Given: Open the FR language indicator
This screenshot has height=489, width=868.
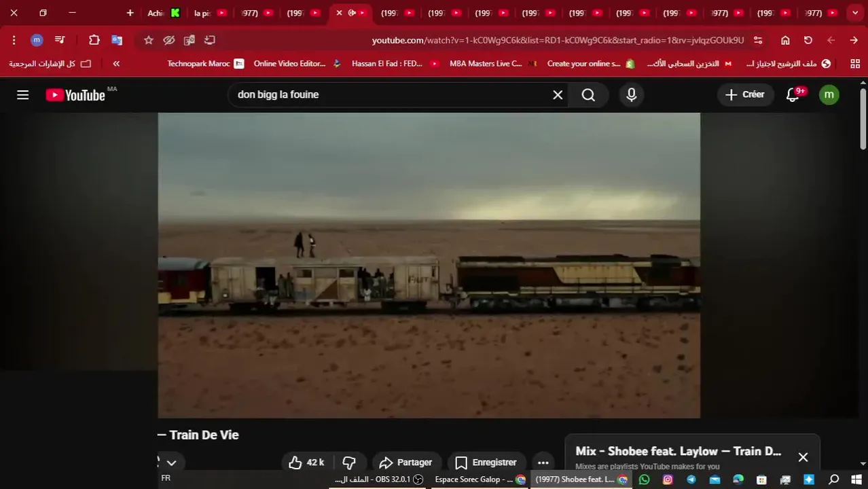Looking at the screenshot, I should (166, 478).
